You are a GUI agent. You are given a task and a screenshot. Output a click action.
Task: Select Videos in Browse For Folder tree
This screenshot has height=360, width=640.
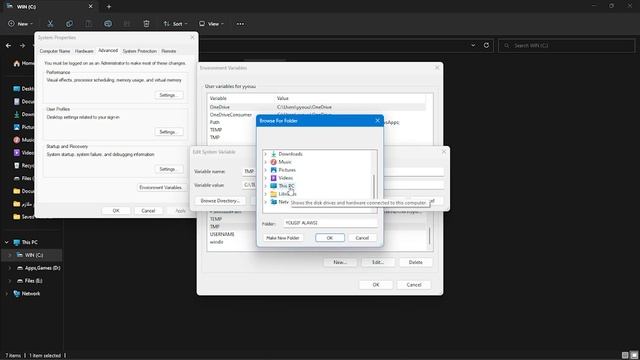[286, 178]
